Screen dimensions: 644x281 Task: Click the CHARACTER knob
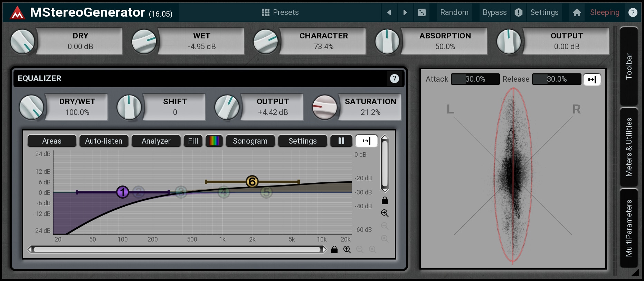click(x=266, y=42)
